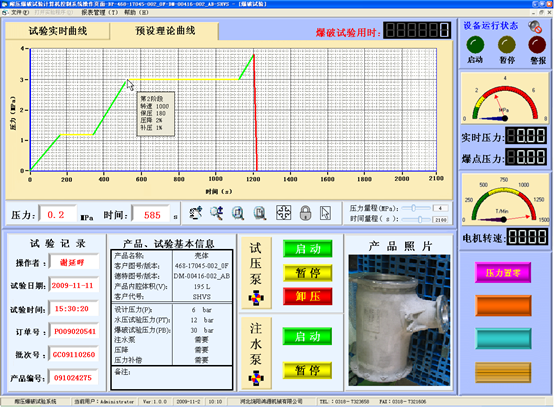Select the zoom-in magnifier chart tool
Viewport: 554px width, 407px height.
[x=238, y=213]
